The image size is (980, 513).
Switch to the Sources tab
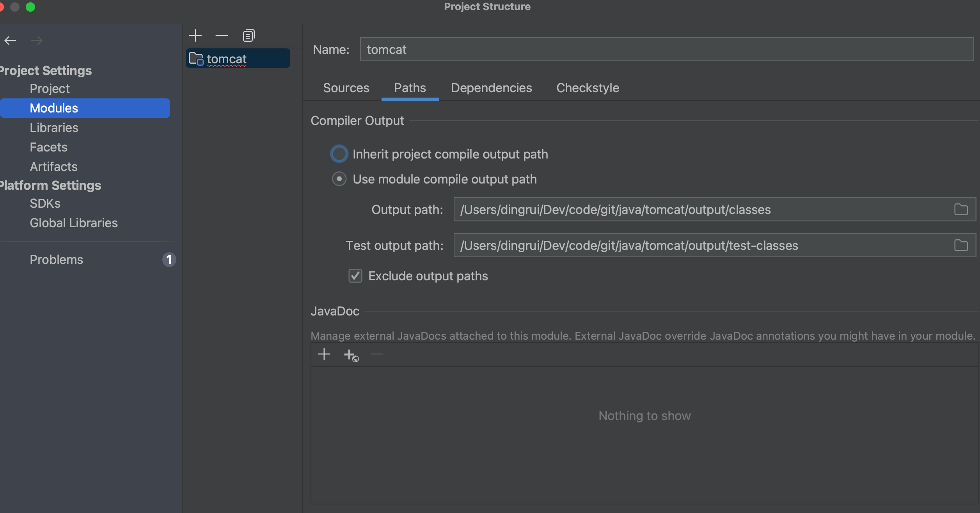pos(346,88)
